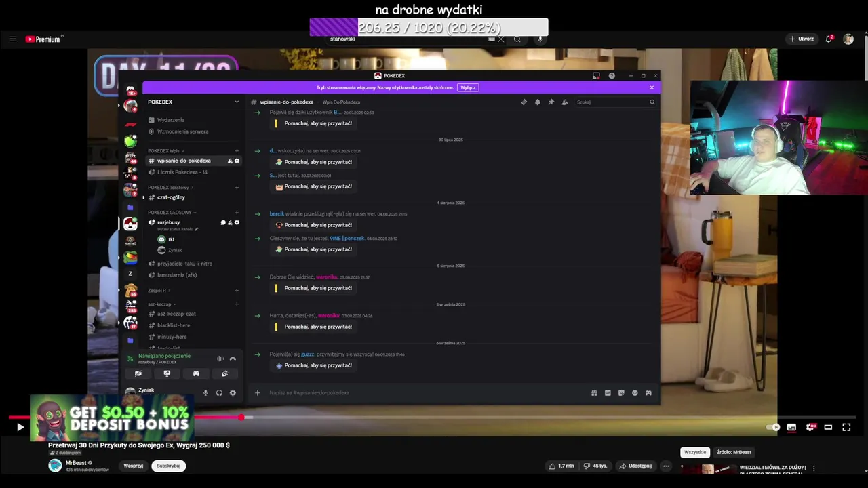Invite people to wpisanie-do-pokedexa channel
This screenshot has height=488, width=868.
coord(230,161)
